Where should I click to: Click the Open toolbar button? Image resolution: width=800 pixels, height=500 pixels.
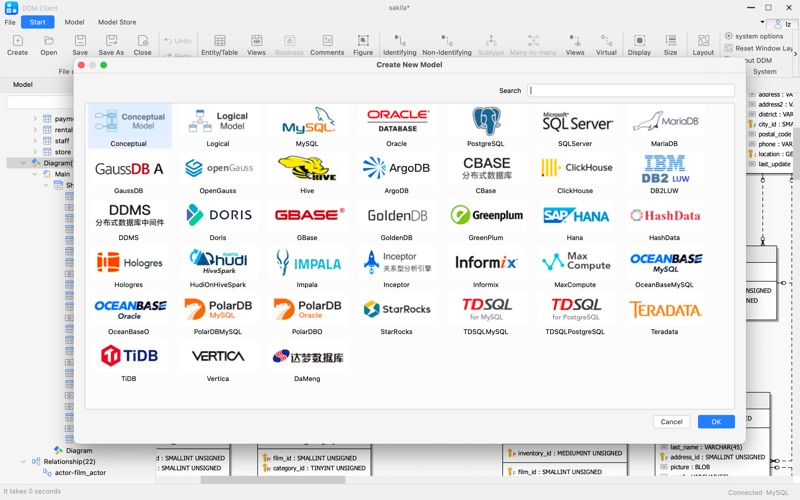[49, 45]
